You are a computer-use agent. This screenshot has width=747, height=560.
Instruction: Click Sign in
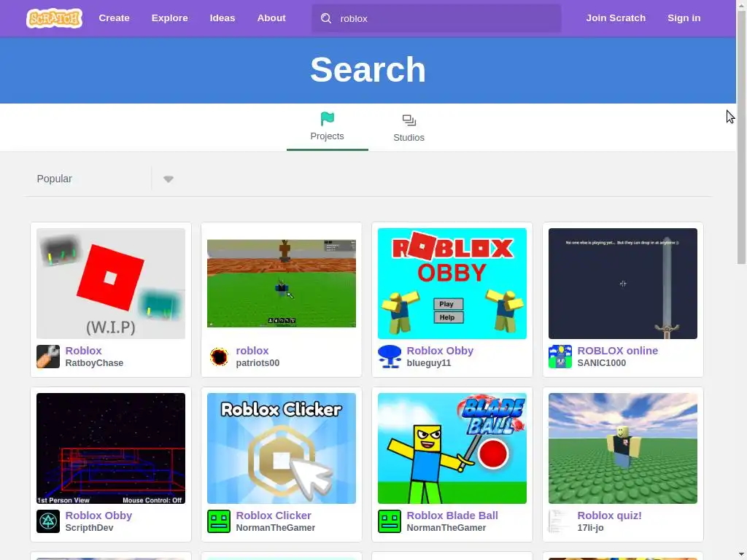[684, 18]
